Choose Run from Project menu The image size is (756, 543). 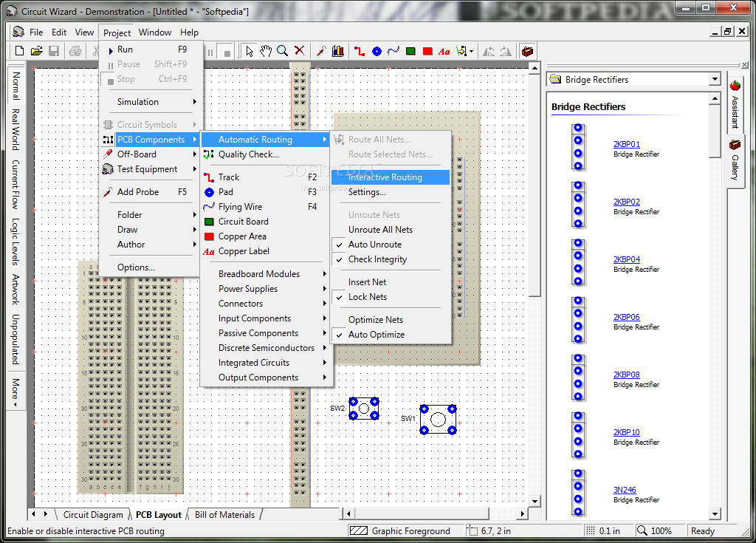point(149,49)
